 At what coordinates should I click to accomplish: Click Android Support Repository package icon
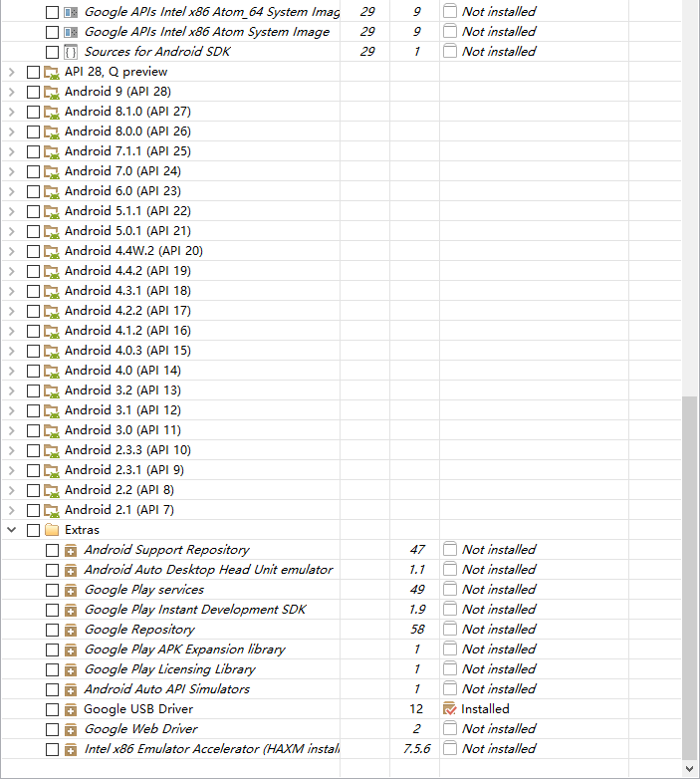[71, 550]
